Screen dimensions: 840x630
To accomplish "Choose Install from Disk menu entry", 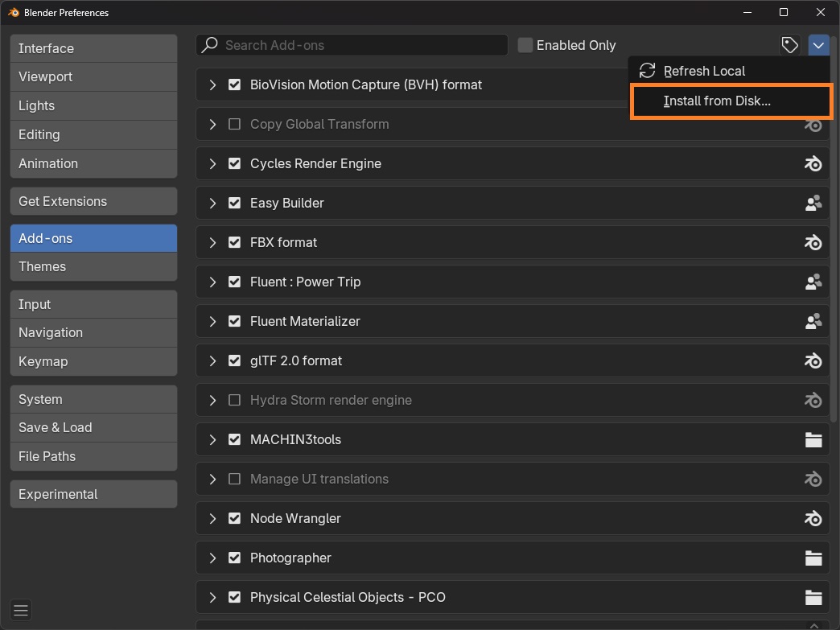I will click(731, 101).
